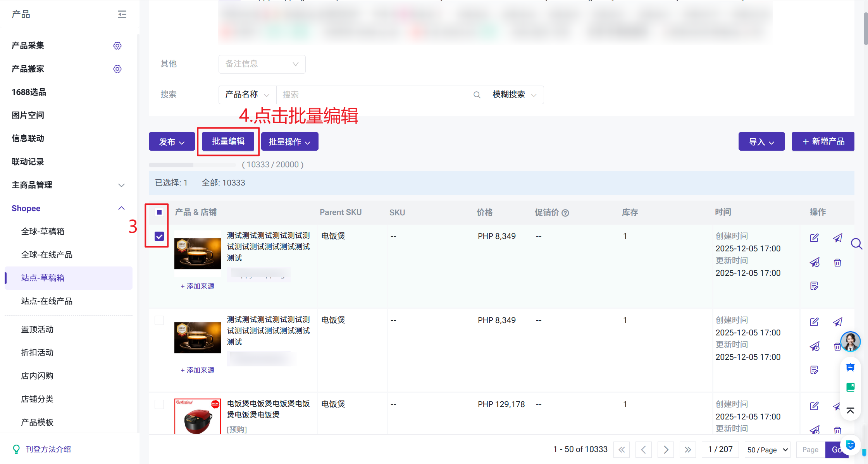Collapse sidebar using top menu icon
This screenshot has width=868, height=464.
point(122,14)
